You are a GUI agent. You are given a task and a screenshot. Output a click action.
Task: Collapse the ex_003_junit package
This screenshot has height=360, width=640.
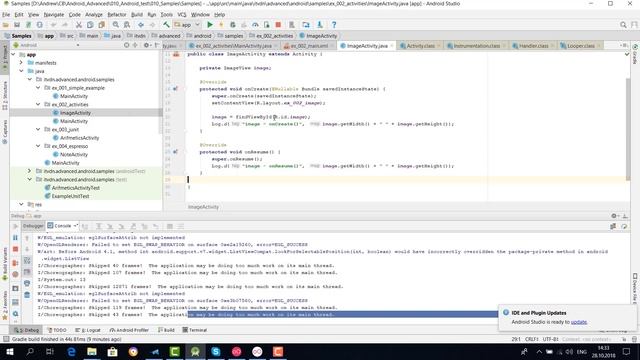38,129
